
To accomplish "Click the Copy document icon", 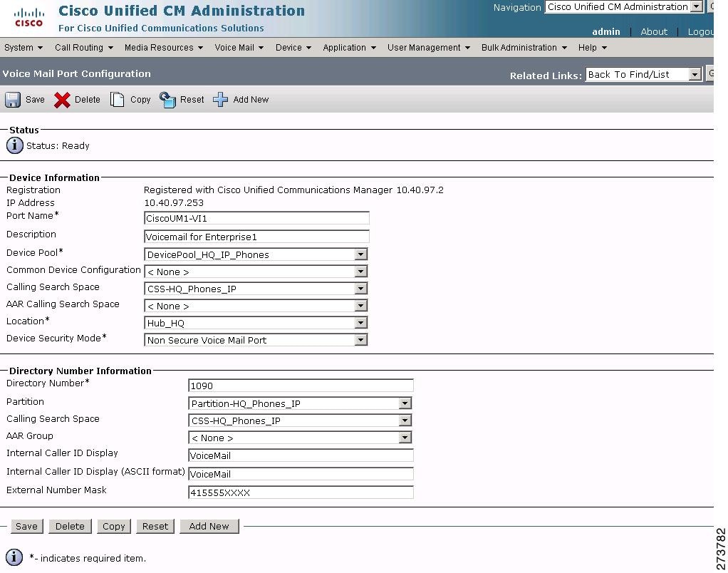I will [117, 99].
